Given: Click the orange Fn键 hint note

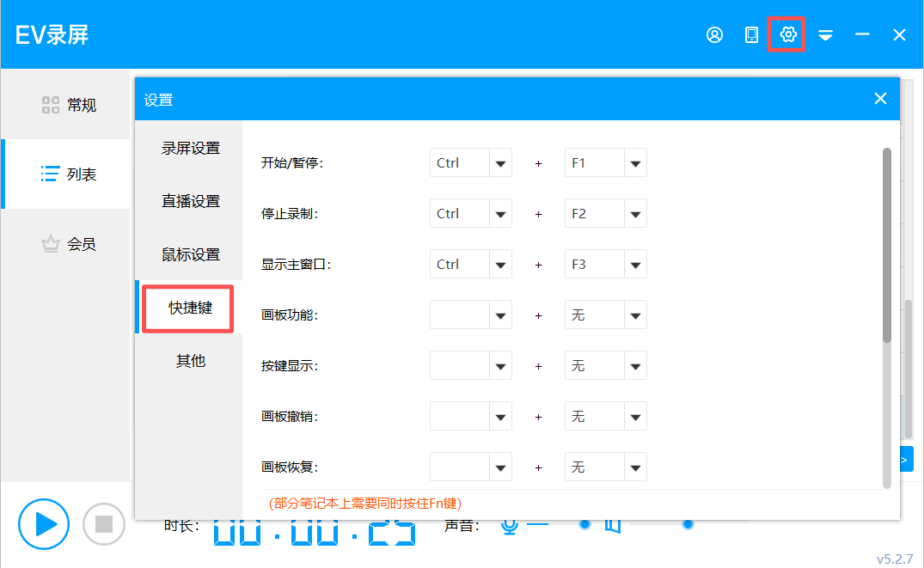Looking at the screenshot, I should [x=364, y=504].
